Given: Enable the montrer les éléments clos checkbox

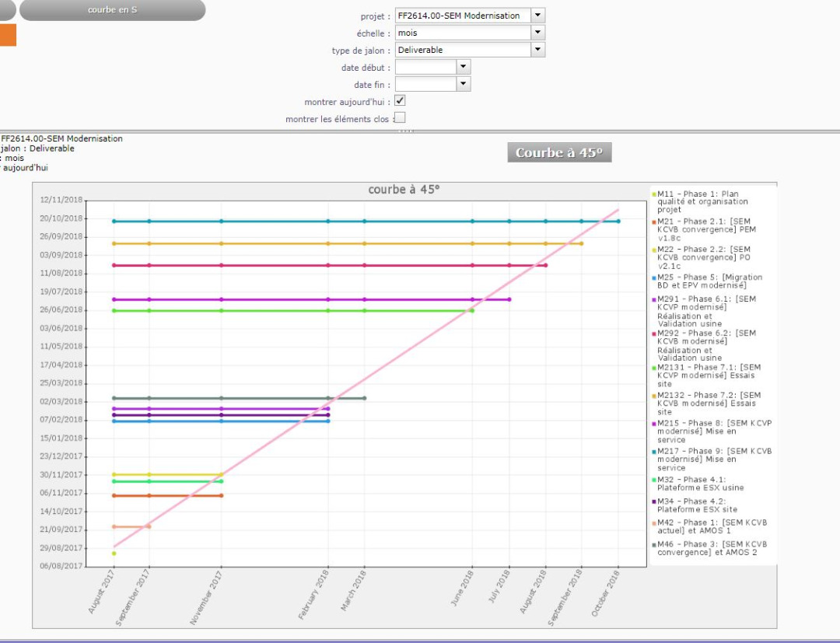Looking at the screenshot, I should (400, 118).
